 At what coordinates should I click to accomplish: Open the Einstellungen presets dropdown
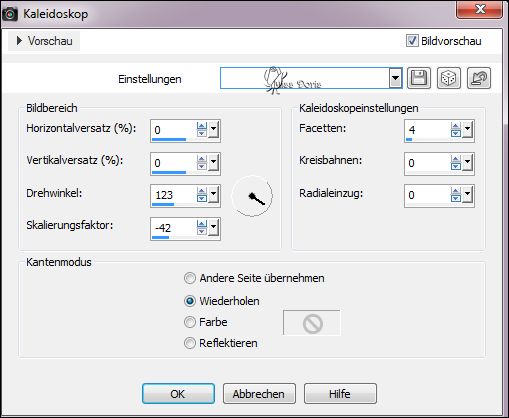point(395,78)
